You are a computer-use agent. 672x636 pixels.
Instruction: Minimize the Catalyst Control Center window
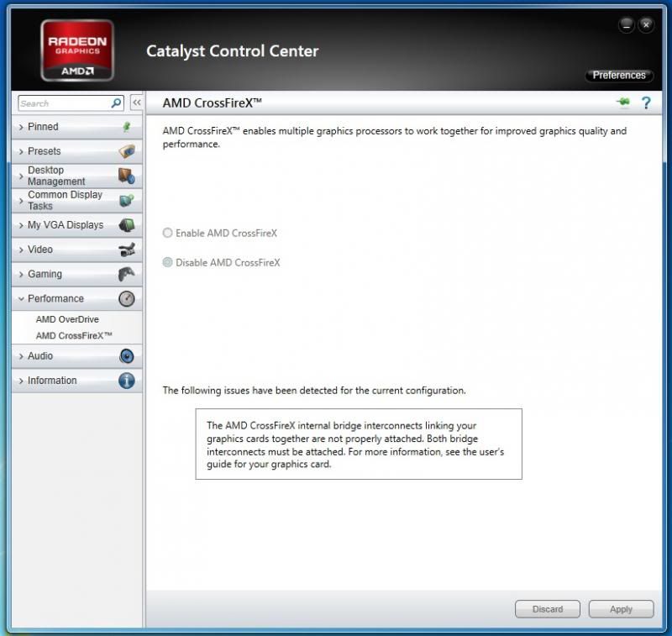pyautogui.click(x=626, y=25)
